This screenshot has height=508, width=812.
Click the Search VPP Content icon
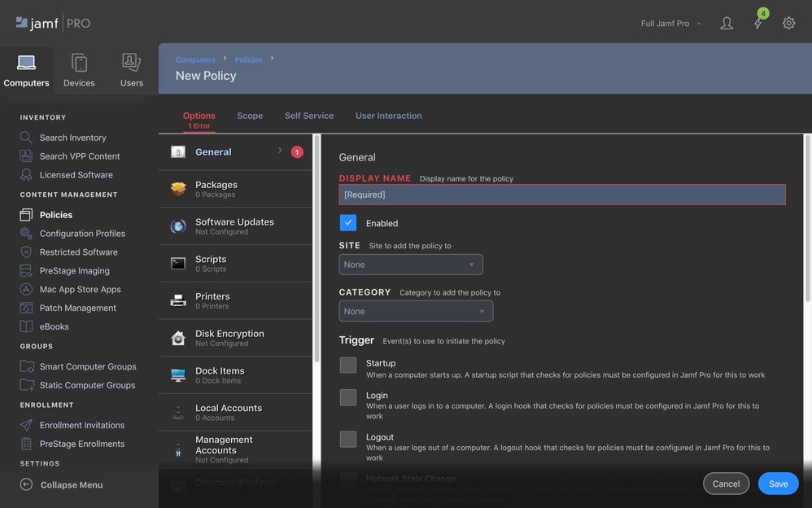coord(26,156)
